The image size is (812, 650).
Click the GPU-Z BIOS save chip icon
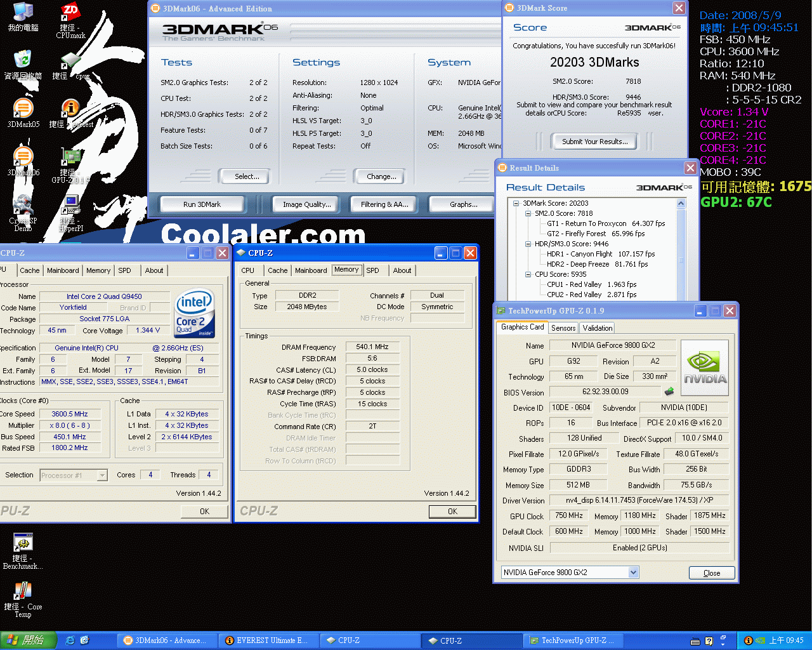pos(669,392)
